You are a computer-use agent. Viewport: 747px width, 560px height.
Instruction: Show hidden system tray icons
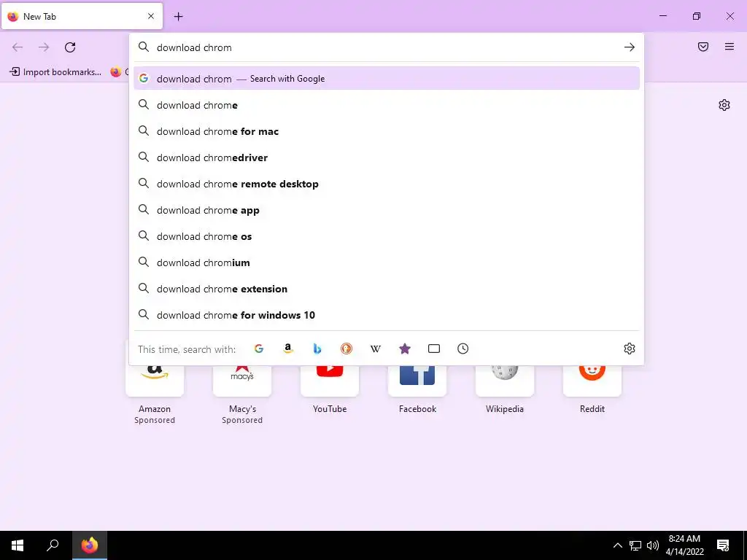[617, 545]
